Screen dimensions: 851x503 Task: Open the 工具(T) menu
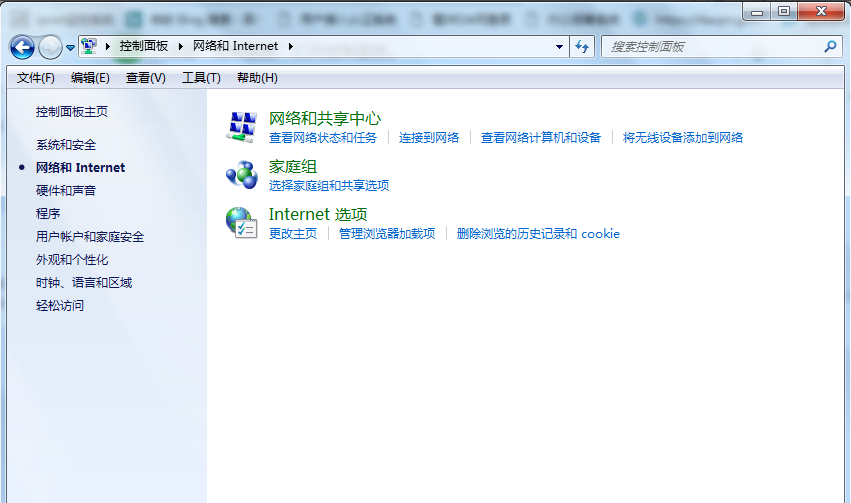201,78
